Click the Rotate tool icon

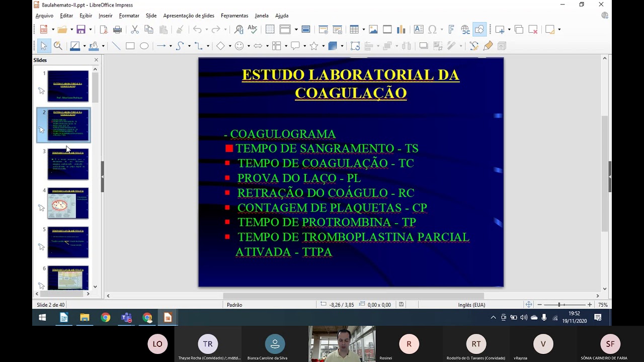point(355,46)
